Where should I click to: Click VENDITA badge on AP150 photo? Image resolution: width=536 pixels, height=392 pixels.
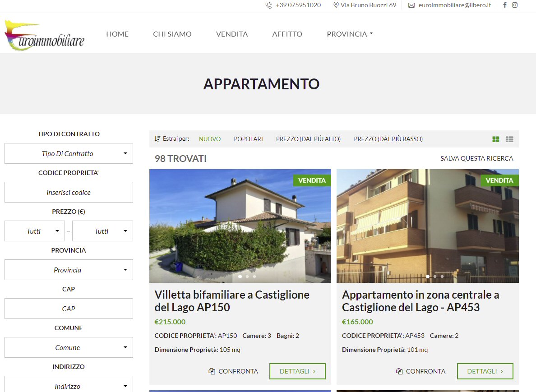[x=312, y=180]
